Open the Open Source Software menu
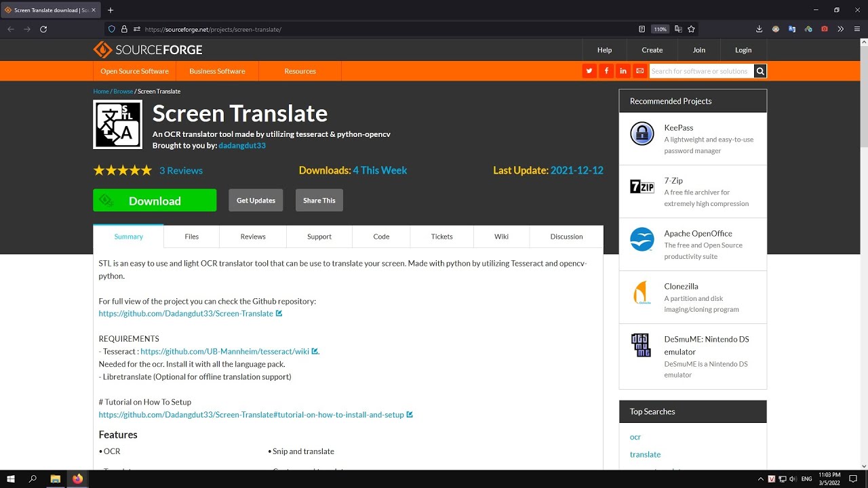This screenshot has width=868, height=488. point(134,71)
